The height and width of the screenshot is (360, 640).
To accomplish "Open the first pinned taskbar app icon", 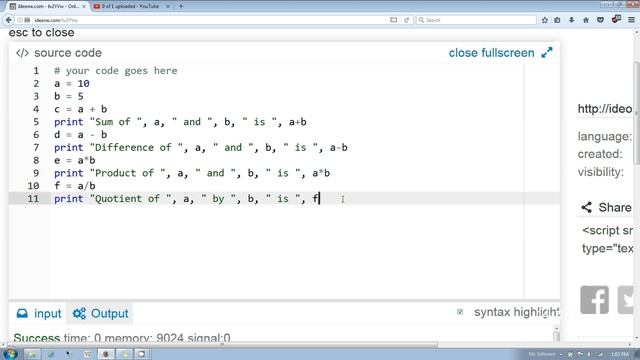I will tap(32, 354).
